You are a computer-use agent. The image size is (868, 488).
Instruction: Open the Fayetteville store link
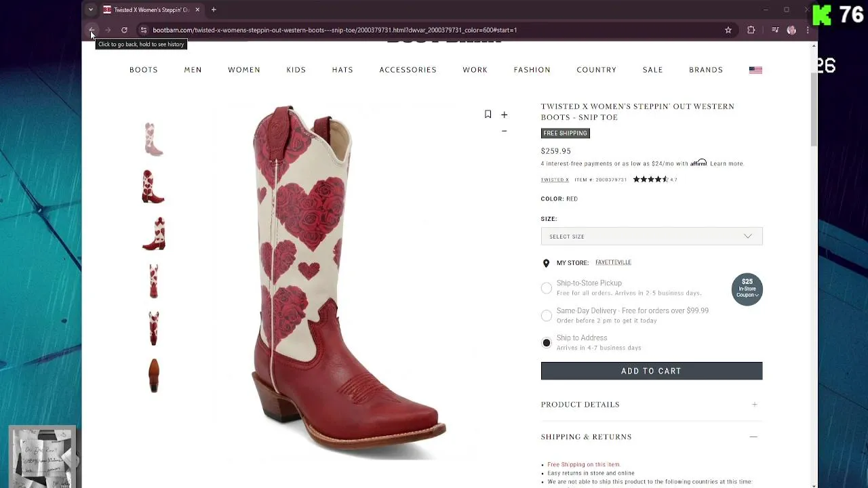(613, 262)
